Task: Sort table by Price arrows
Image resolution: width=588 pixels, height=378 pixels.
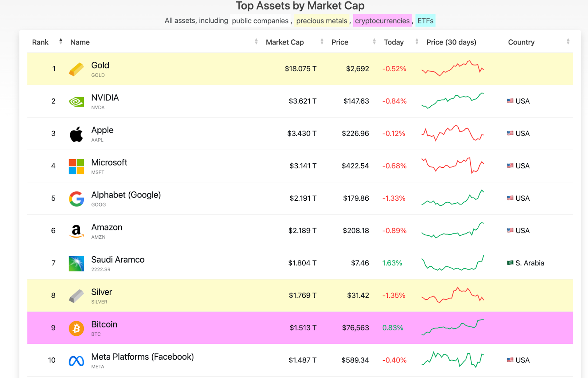Action: [374, 42]
